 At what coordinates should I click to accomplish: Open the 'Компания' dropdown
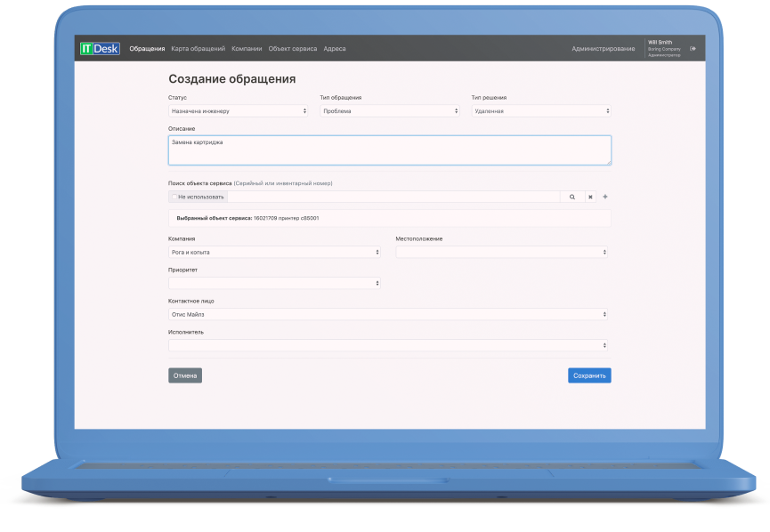click(x=273, y=252)
